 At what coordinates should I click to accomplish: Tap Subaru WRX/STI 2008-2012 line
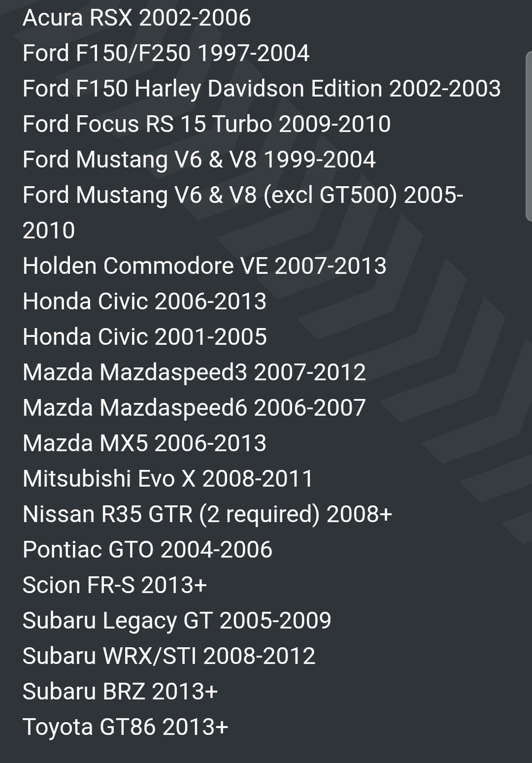[169, 656]
